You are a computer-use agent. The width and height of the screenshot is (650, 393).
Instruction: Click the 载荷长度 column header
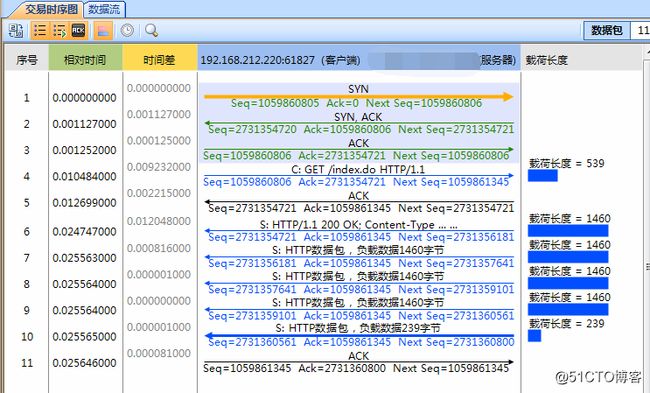click(546, 60)
